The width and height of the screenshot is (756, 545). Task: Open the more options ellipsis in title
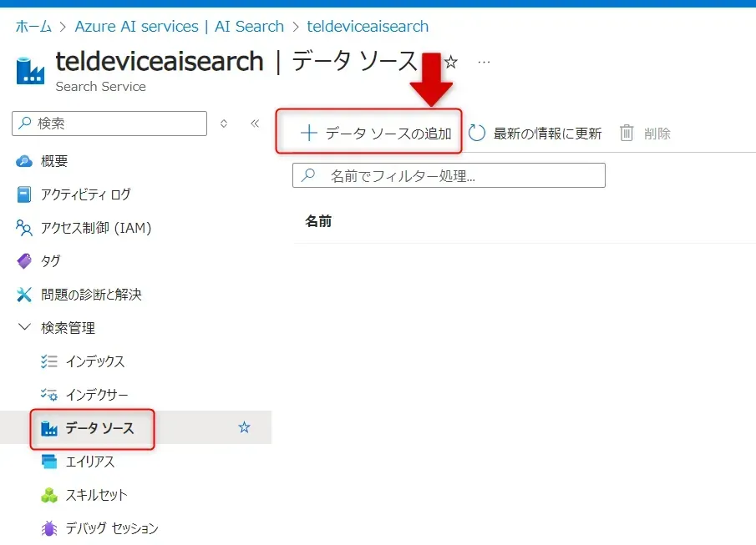[x=484, y=63]
